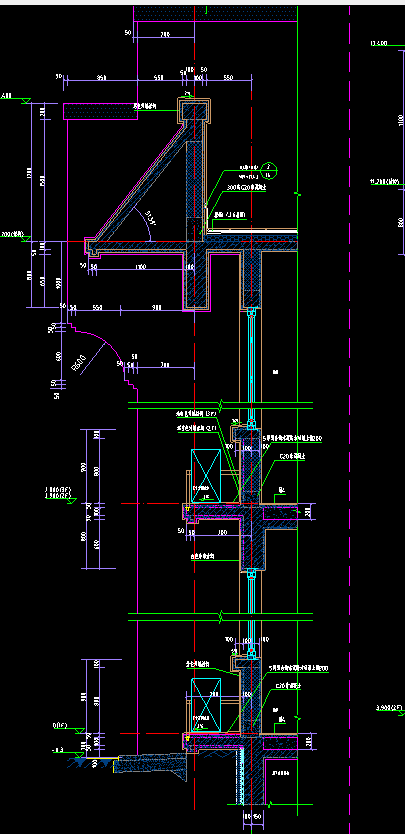Click the elevation triangle marker beside 0(1F)
405x834 pixels.
pyautogui.click(x=80, y=732)
